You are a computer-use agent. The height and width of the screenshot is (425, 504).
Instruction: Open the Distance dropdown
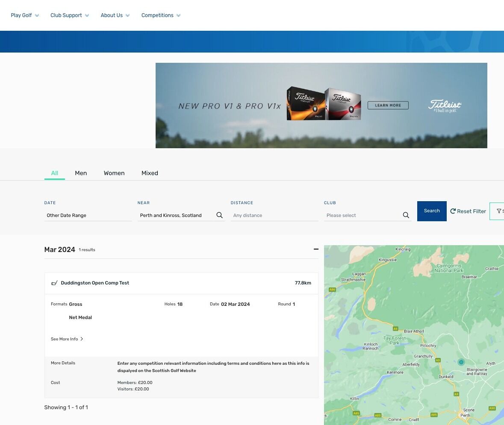pos(274,215)
